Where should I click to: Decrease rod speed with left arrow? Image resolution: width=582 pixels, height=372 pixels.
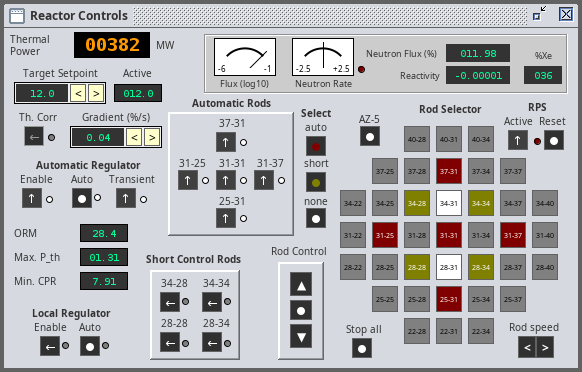tap(527, 347)
